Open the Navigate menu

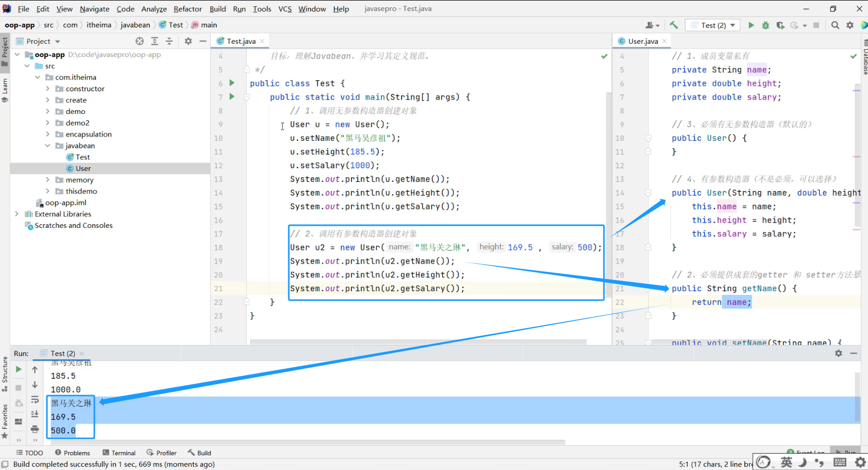94,9
